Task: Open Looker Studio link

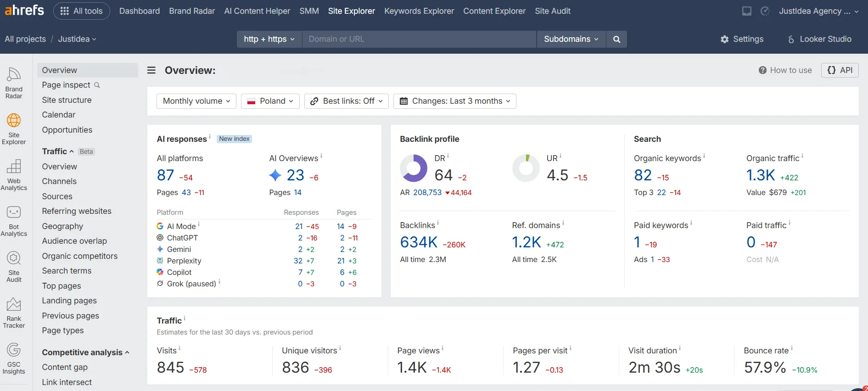Action: (x=820, y=39)
